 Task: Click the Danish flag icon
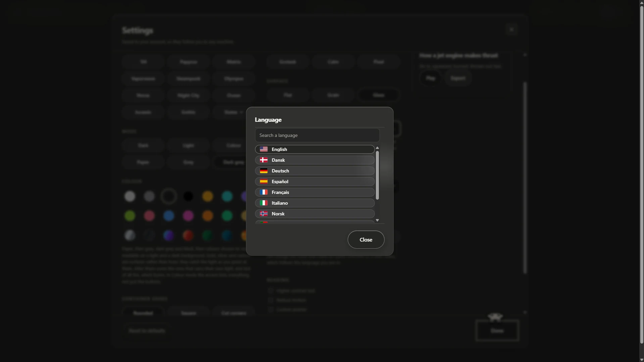coord(264,160)
